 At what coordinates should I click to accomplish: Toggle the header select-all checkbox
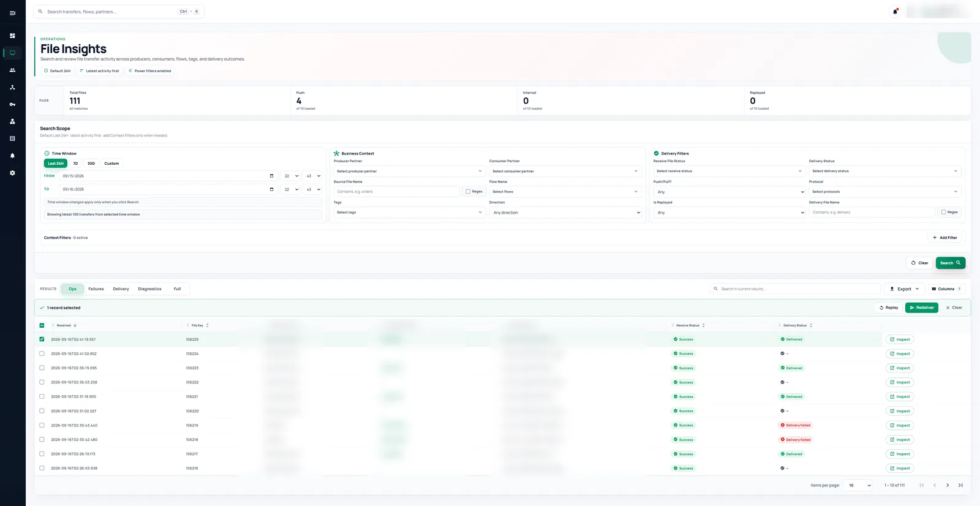(x=42, y=325)
